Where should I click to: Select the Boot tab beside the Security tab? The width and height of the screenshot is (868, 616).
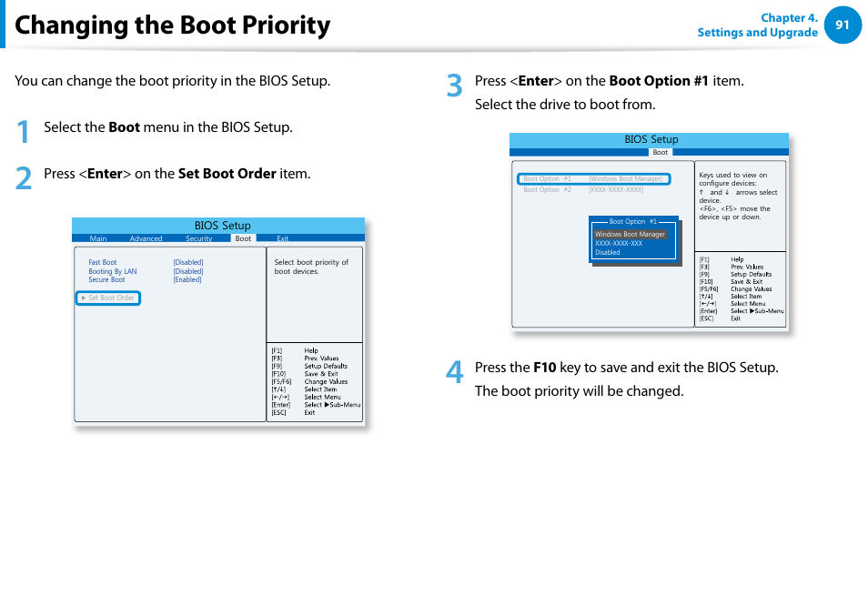(x=243, y=238)
